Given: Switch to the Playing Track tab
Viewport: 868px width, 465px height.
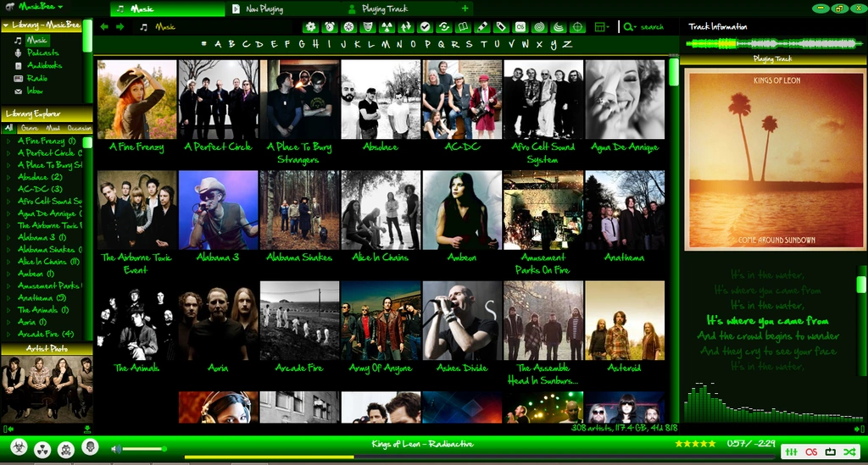Looking at the screenshot, I should point(384,8).
